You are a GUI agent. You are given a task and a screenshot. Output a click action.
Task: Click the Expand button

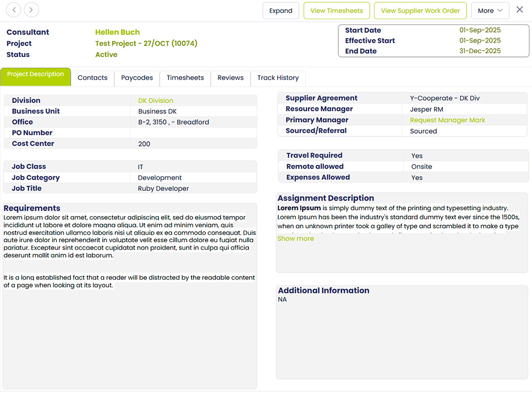[280, 11]
